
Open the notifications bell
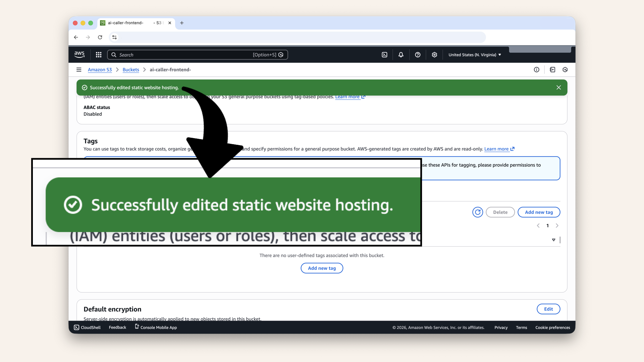tap(401, 55)
